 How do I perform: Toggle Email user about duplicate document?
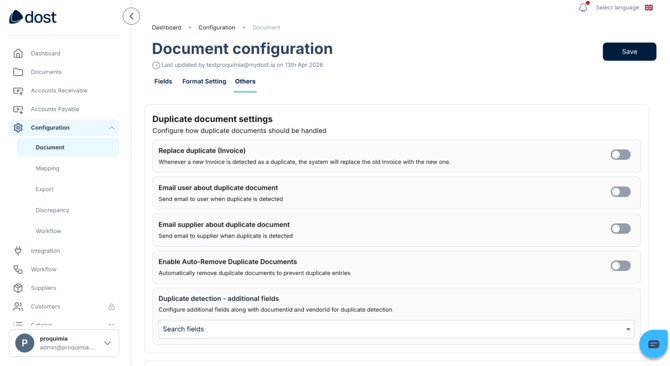620,192
